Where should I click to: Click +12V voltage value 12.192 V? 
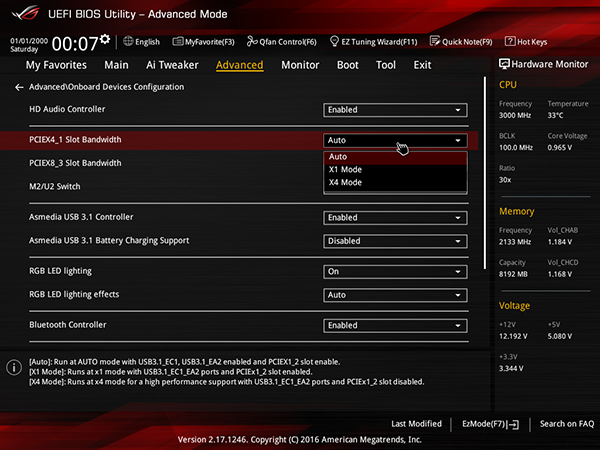[513, 336]
